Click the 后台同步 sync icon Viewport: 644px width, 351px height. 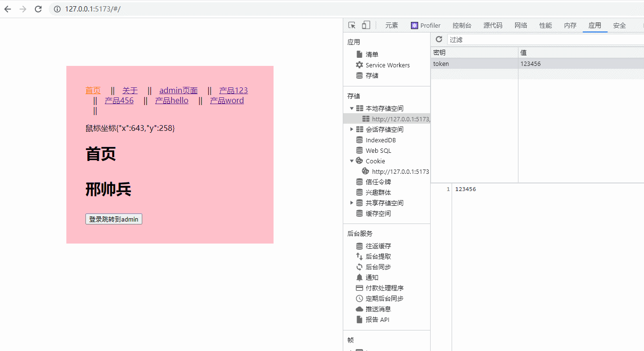click(359, 267)
